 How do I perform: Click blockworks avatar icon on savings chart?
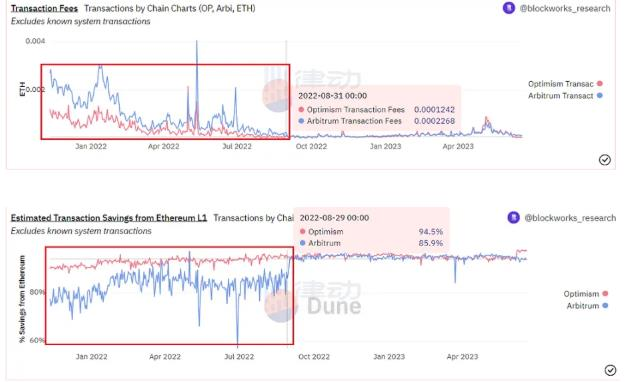[513, 217]
